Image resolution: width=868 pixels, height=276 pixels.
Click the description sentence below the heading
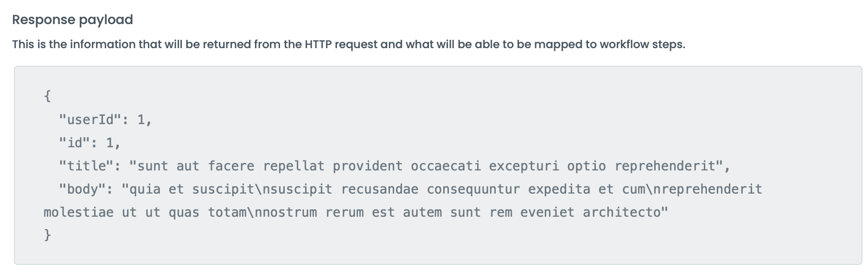[x=348, y=44]
